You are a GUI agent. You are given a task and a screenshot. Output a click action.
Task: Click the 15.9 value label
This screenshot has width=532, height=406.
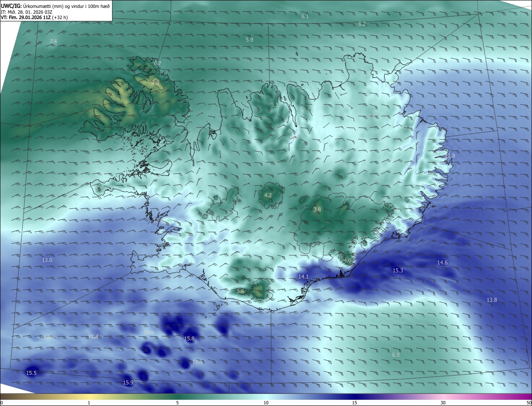coord(128,382)
